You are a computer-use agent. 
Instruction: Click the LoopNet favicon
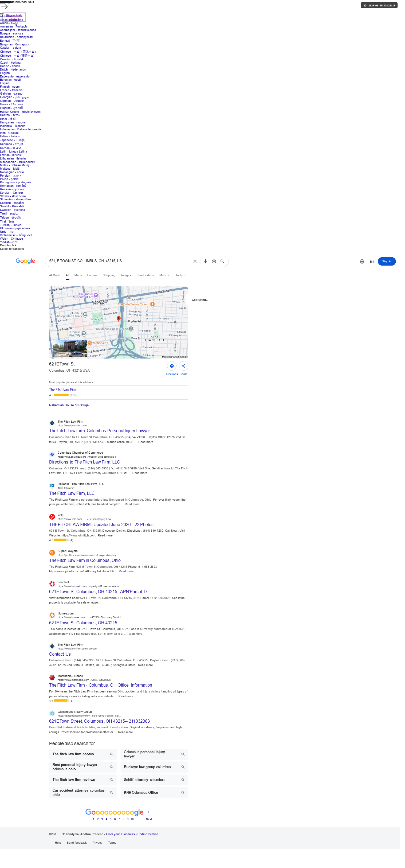pyautogui.click(x=53, y=591)
